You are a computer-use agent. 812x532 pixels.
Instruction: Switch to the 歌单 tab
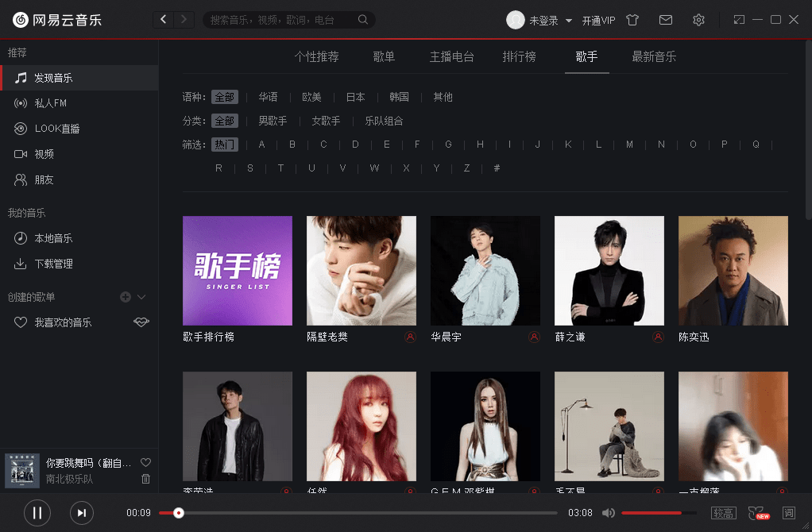click(x=384, y=56)
